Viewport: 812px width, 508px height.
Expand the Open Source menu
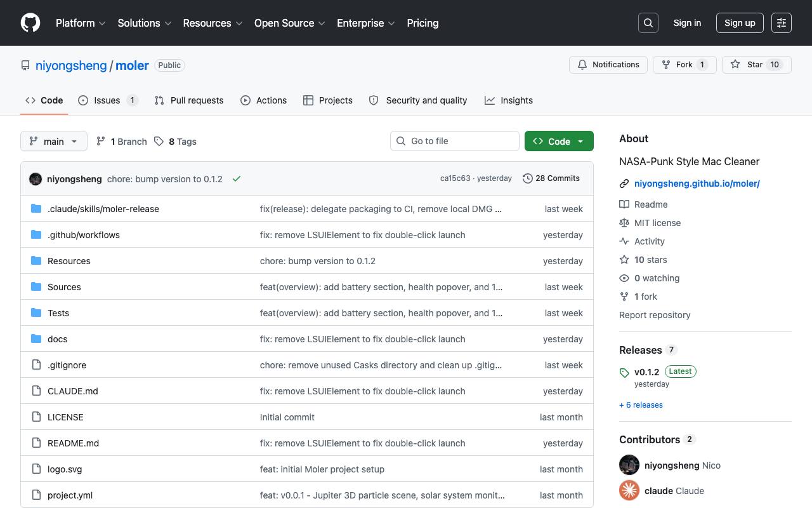click(x=290, y=23)
